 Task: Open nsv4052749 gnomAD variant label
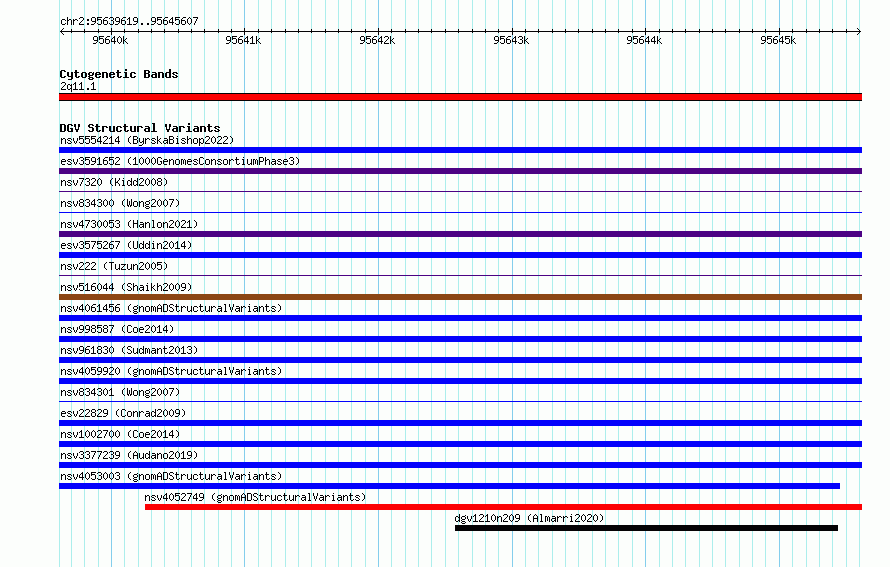coord(255,497)
